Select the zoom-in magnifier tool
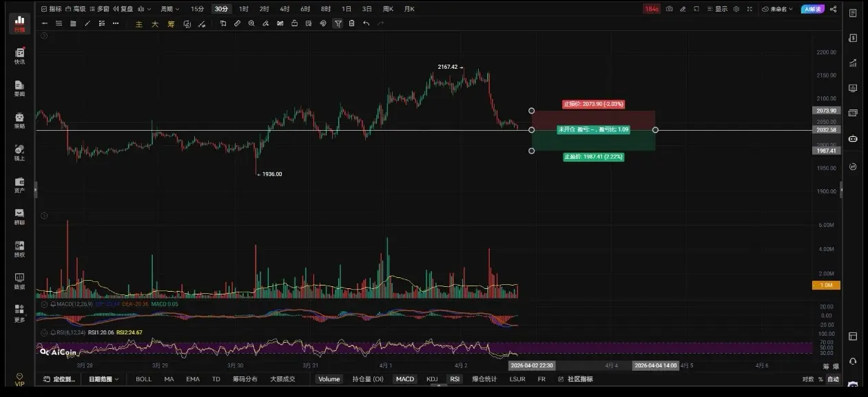Screen dimensions: 868x397 [251, 23]
